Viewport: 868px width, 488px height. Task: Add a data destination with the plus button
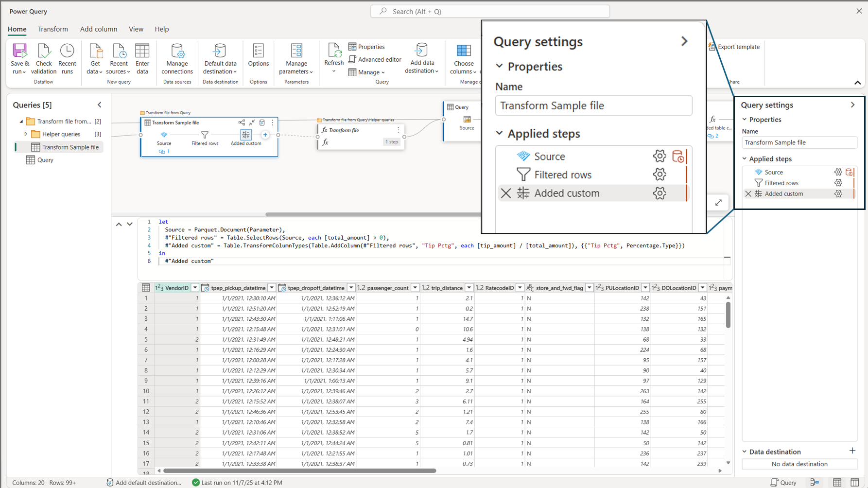click(x=852, y=451)
